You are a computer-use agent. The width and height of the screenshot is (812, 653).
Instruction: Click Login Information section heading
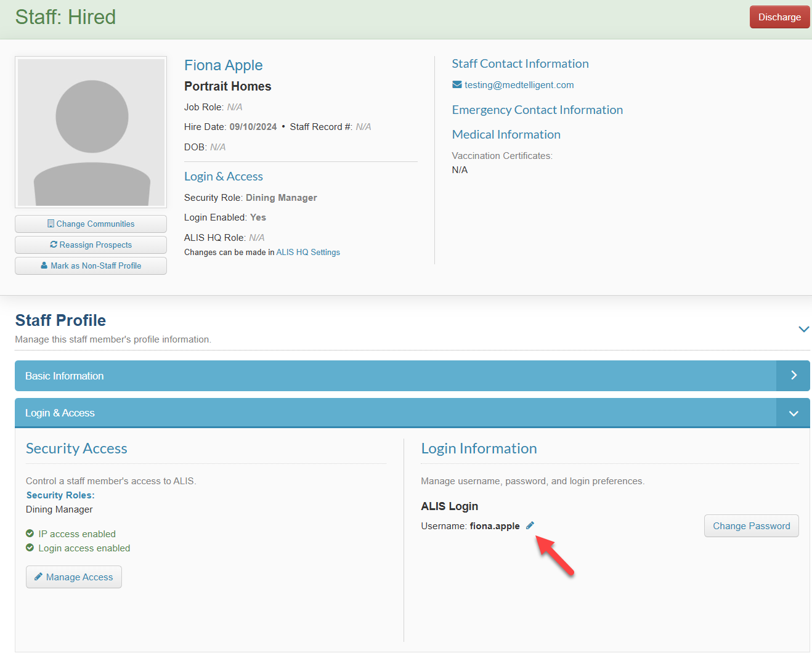point(479,448)
